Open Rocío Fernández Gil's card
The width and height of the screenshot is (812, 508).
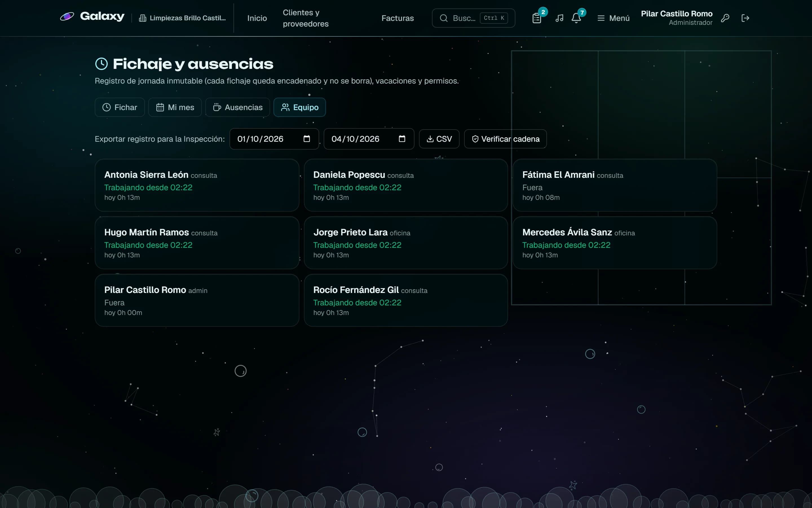406,300
